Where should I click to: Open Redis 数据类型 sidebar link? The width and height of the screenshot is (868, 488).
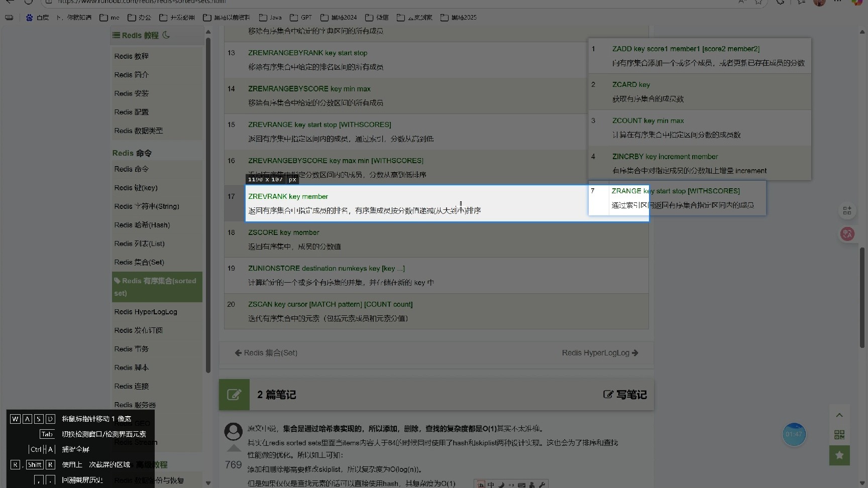[138, 131]
